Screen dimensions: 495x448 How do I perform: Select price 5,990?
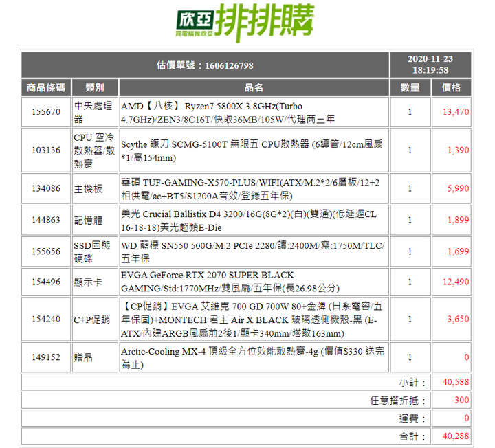point(458,188)
